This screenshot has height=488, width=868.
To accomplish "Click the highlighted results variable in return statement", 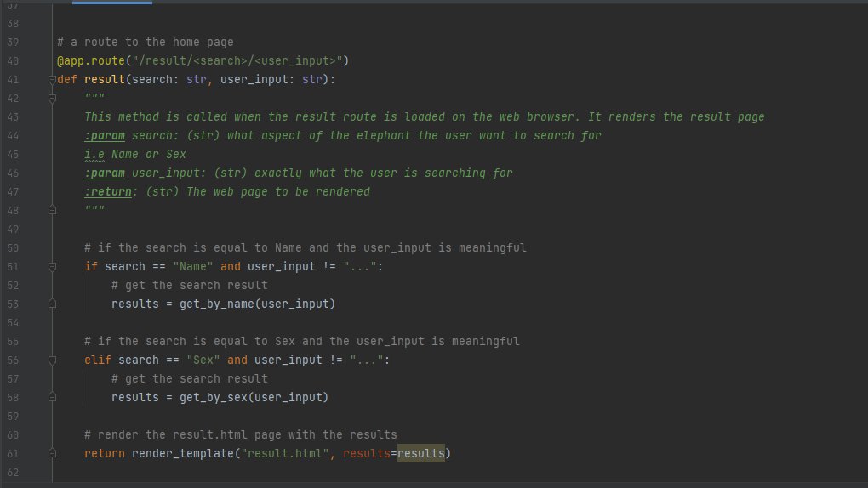I will coord(421,454).
